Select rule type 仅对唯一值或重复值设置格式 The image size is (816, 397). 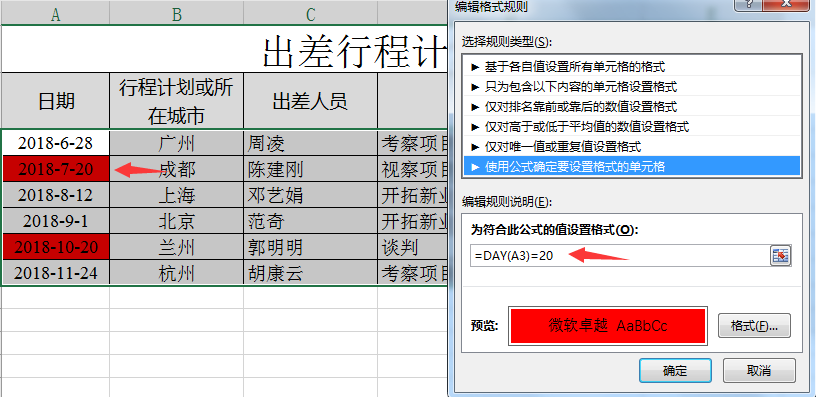click(631, 146)
